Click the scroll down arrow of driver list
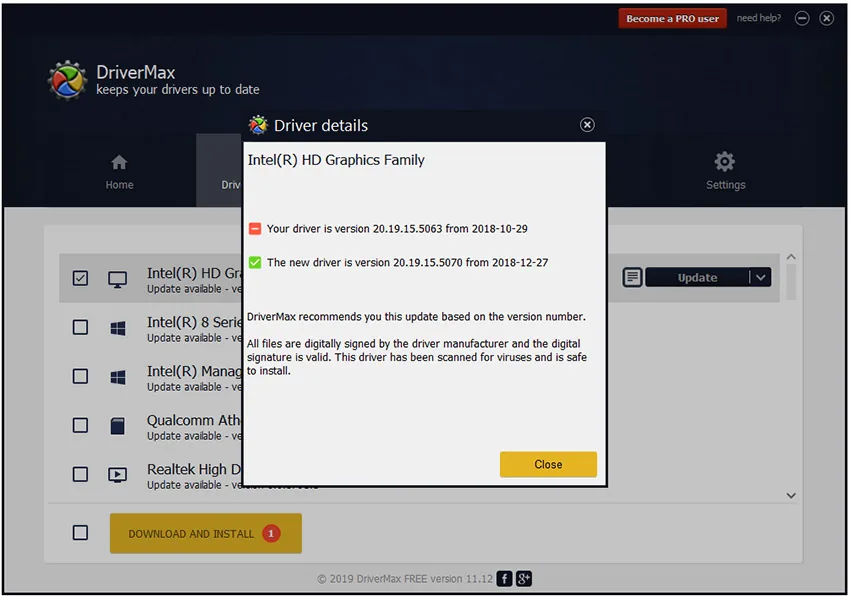 pyautogui.click(x=791, y=496)
